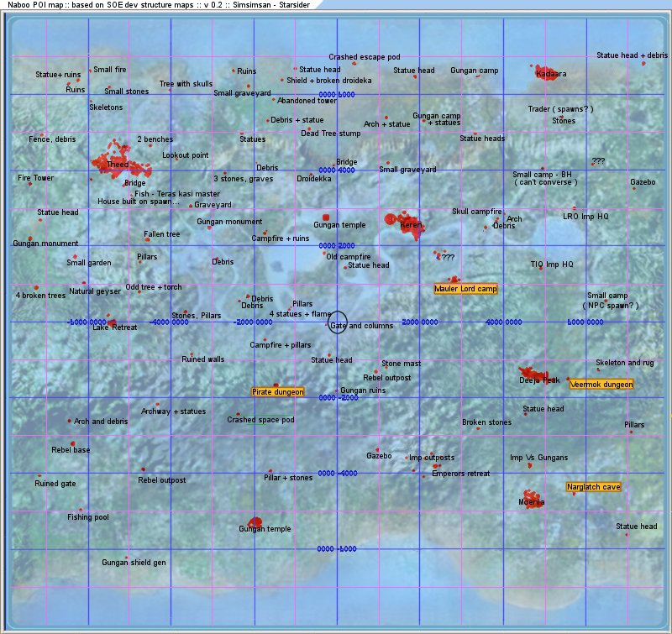
Task: Select the Droidekka label
Action: click(313, 179)
